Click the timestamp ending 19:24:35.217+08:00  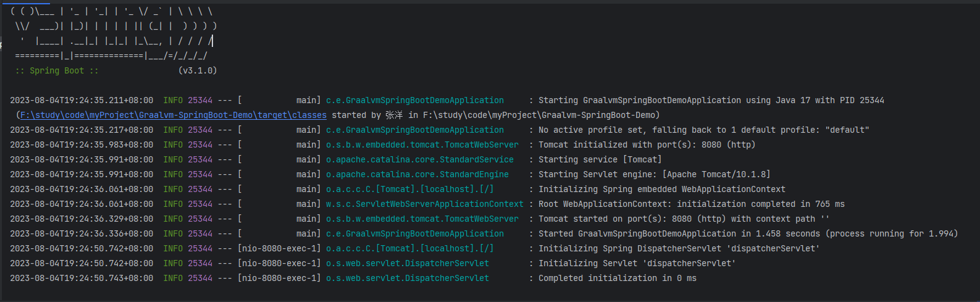point(82,130)
